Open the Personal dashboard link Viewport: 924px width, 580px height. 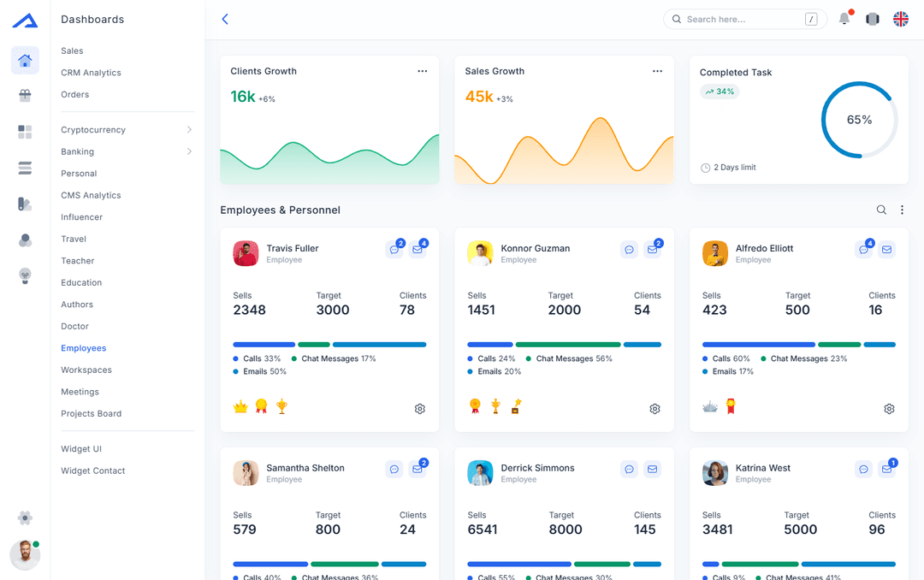[79, 174]
